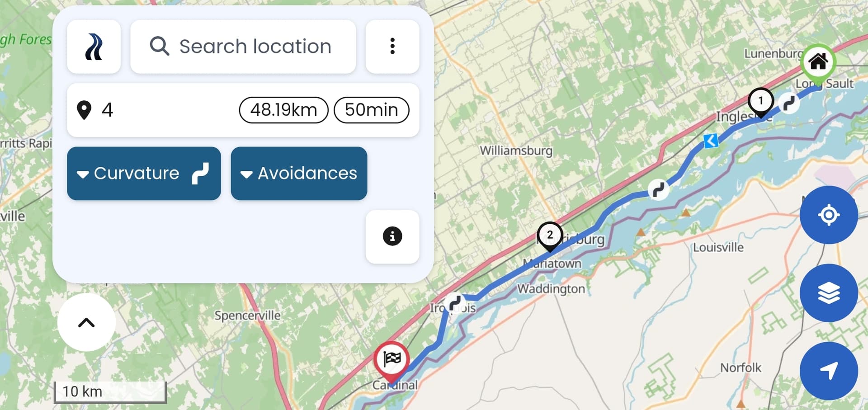Select waypoint marker number 2

pyautogui.click(x=550, y=236)
